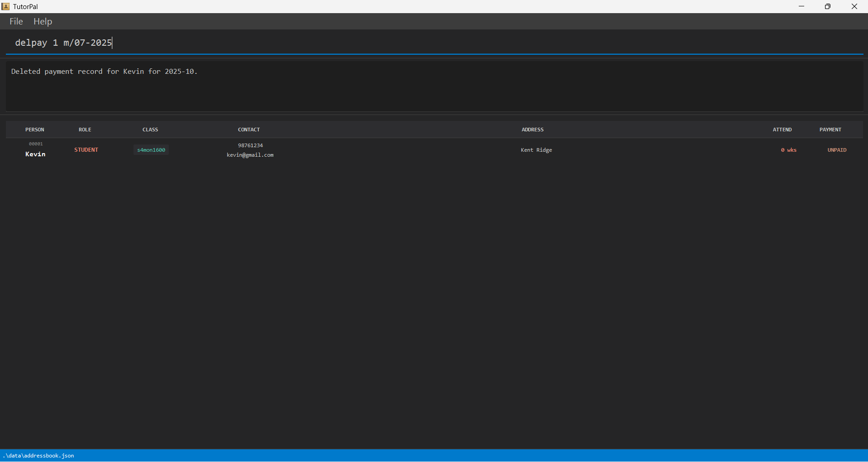Click the data\addressbook.json status bar path

38,456
